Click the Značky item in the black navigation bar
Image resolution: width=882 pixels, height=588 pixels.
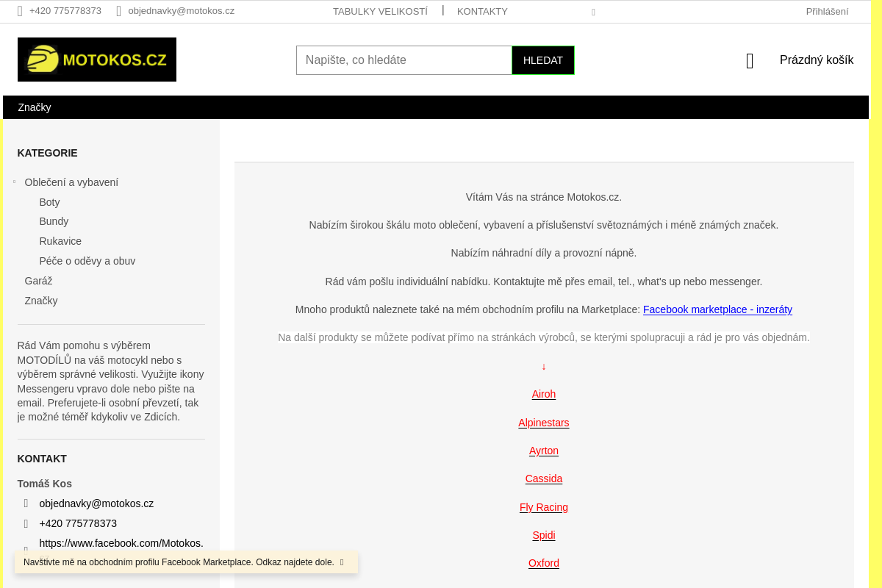(35, 107)
